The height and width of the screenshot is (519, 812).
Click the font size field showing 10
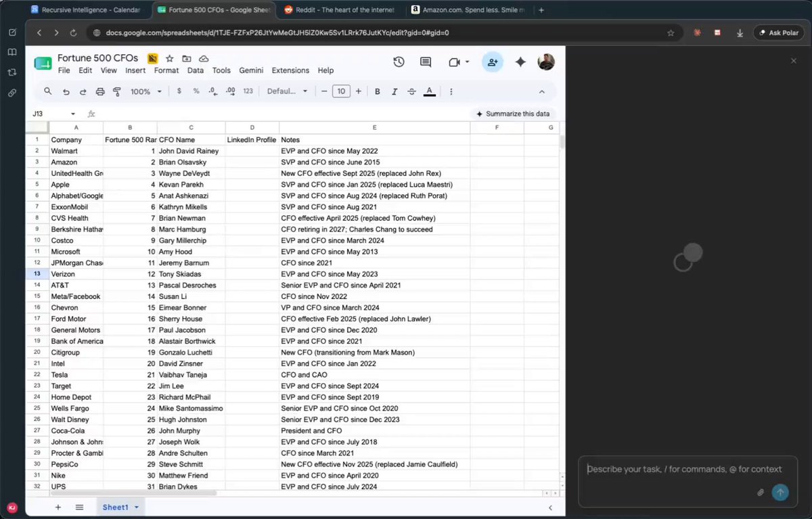click(x=341, y=91)
